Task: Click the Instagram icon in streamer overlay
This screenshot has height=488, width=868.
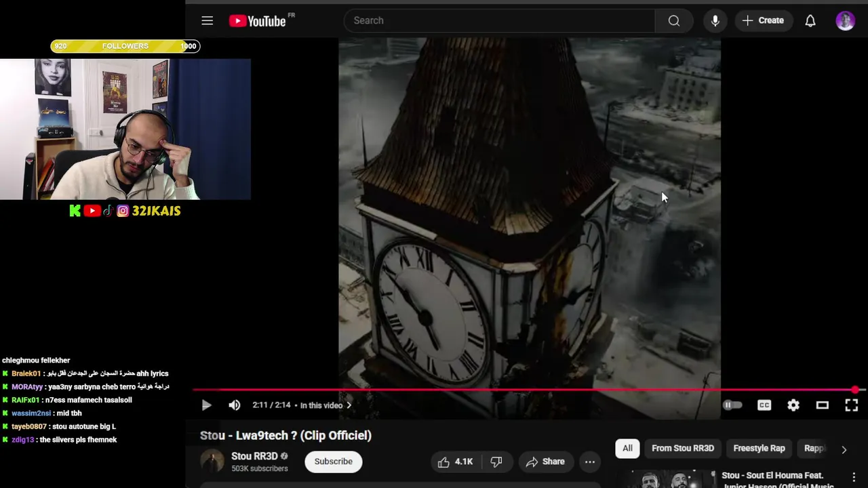Action: 123,211
